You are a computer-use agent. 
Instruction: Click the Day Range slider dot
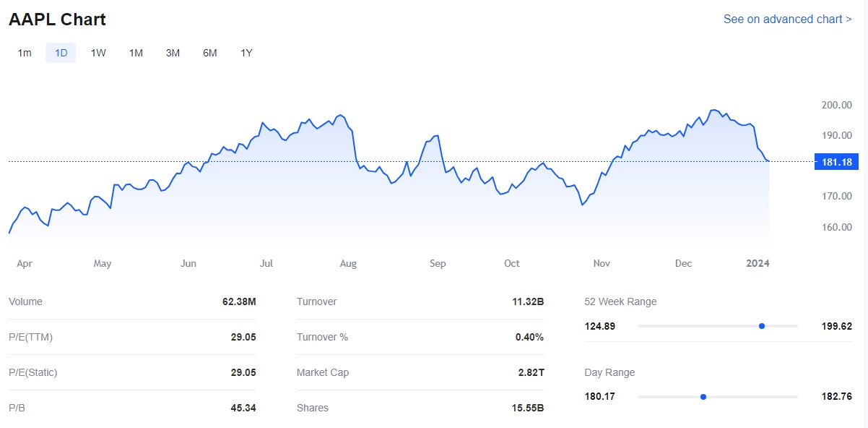click(703, 397)
